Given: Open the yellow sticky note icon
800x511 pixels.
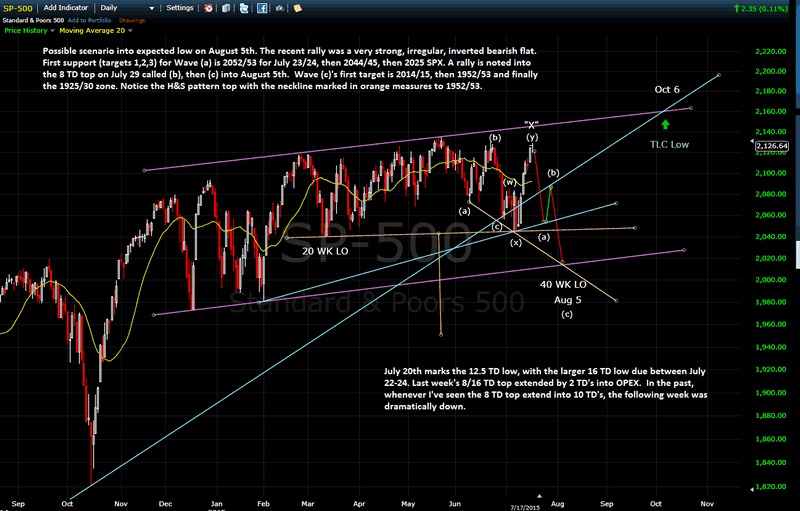Looking at the screenshot, I should pyautogui.click(x=297, y=8).
